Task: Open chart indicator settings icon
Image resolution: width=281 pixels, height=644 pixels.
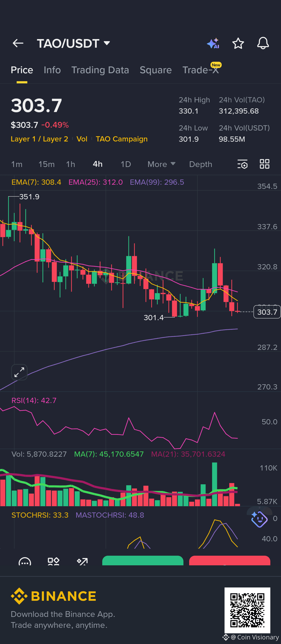Action: pos(242,164)
